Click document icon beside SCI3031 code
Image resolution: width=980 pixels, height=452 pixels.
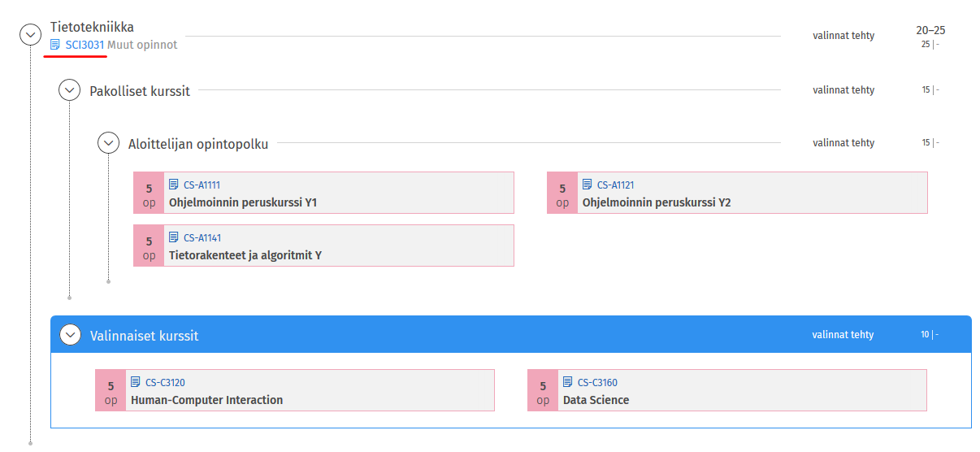[55, 45]
